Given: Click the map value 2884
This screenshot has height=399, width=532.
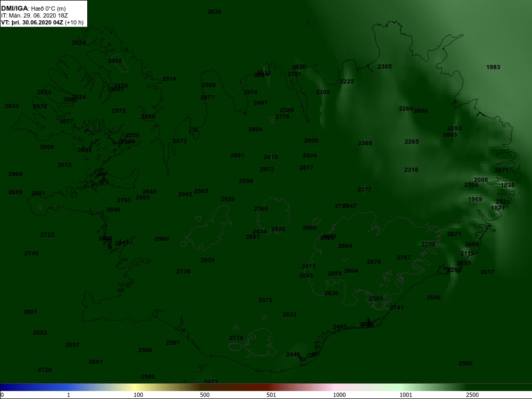Looking at the screenshot, I should pos(345,246).
